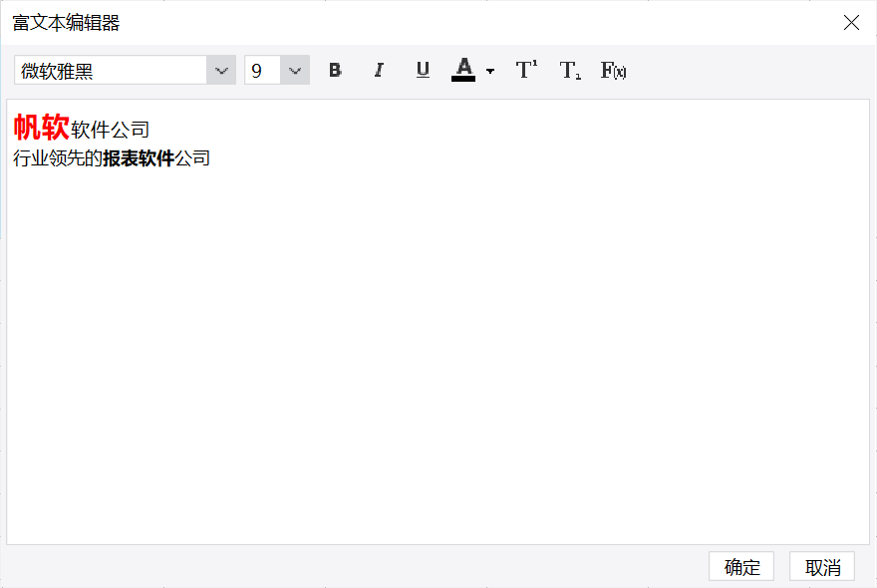Insert a formula with the F(x) icon
The width and height of the screenshot is (877, 588).
pyautogui.click(x=613, y=70)
